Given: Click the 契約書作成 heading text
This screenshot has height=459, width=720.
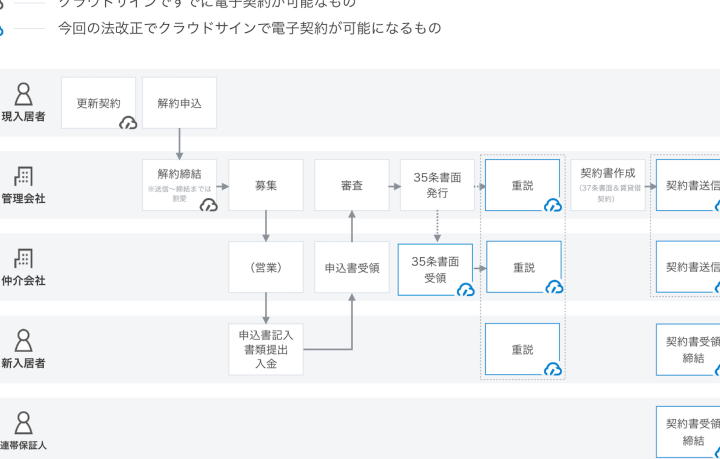Looking at the screenshot, I should [x=608, y=173].
